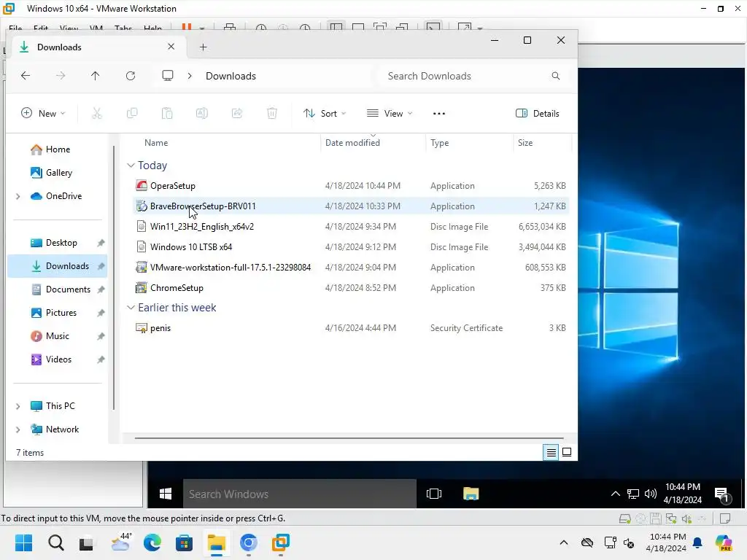Click the Search Downloads field

click(x=472, y=76)
